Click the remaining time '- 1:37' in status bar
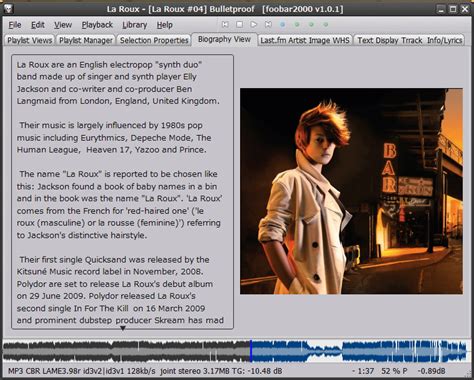 (363, 371)
